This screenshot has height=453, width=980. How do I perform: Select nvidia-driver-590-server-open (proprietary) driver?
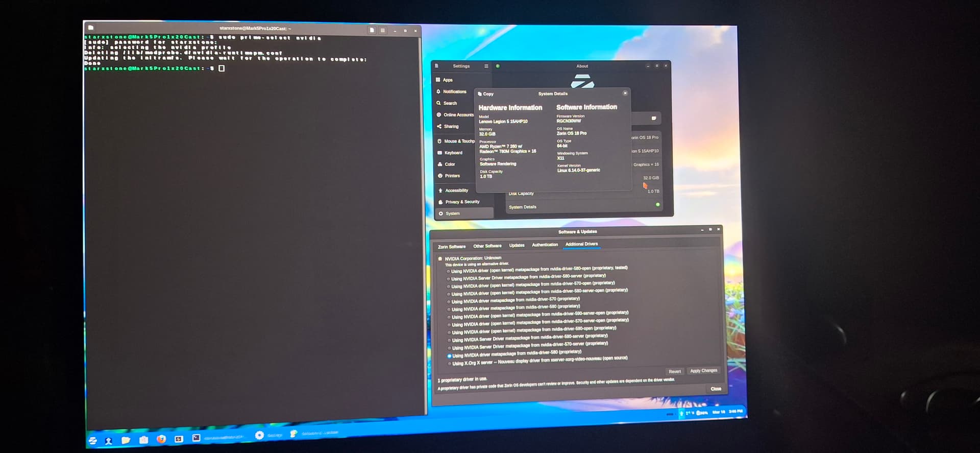pos(538,315)
